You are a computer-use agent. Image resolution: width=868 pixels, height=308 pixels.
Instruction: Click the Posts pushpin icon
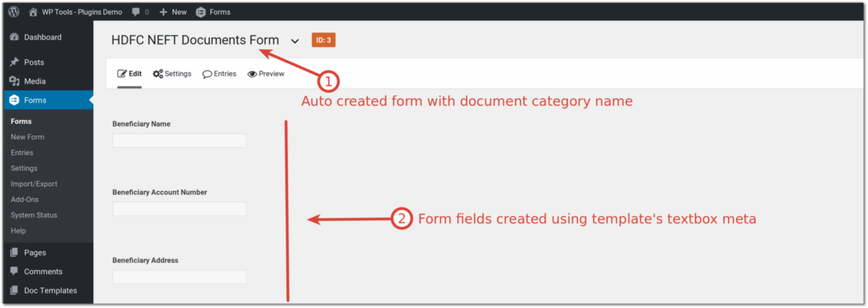14,62
